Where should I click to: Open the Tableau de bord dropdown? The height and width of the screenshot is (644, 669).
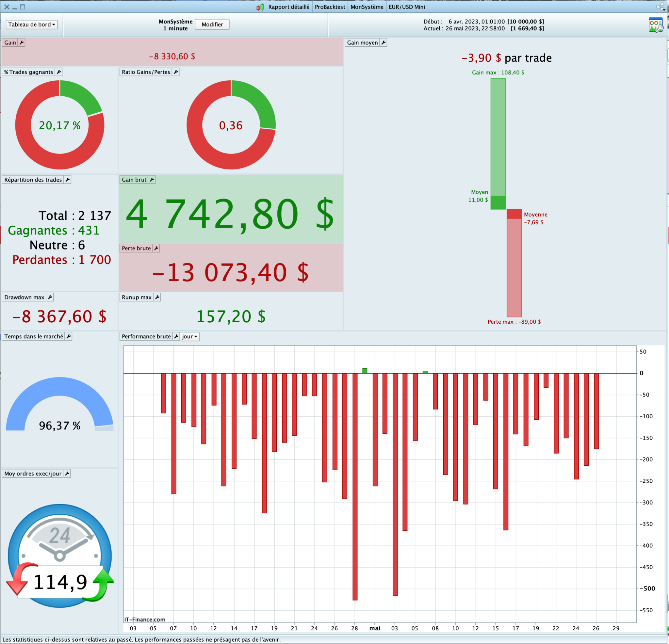pos(31,24)
